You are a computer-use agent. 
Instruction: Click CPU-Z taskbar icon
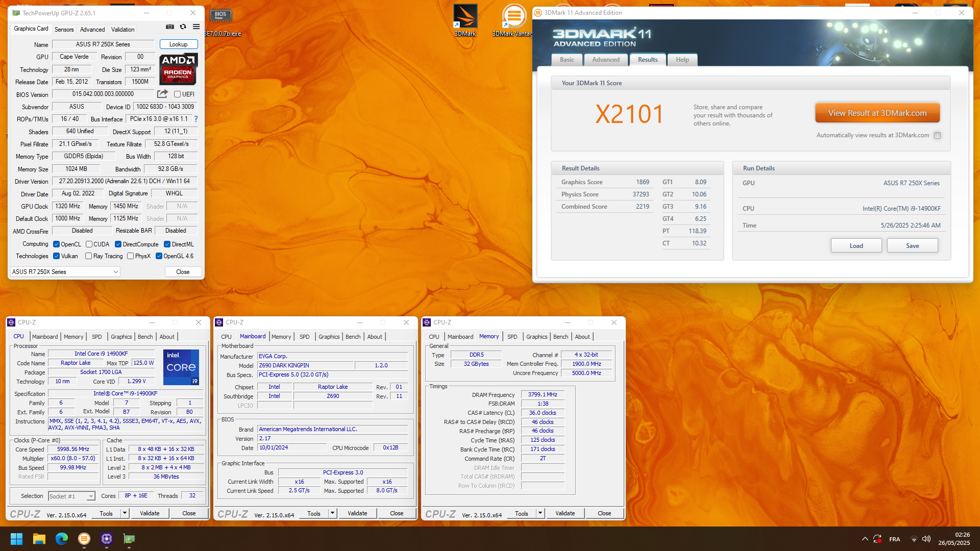point(107,539)
